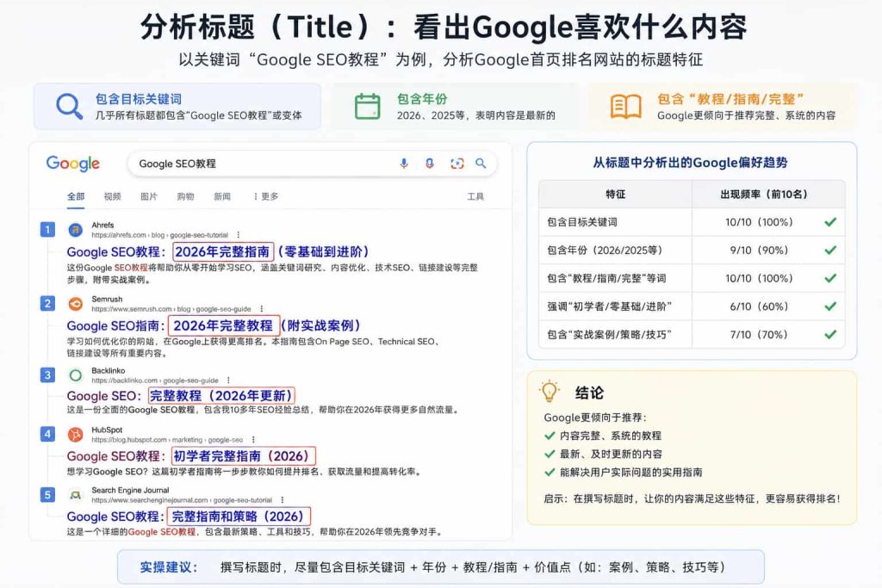Screen dimensions: 882x588
Task: Click the checkmark in the 包含目标关键词 row
Action: point(830,222)
